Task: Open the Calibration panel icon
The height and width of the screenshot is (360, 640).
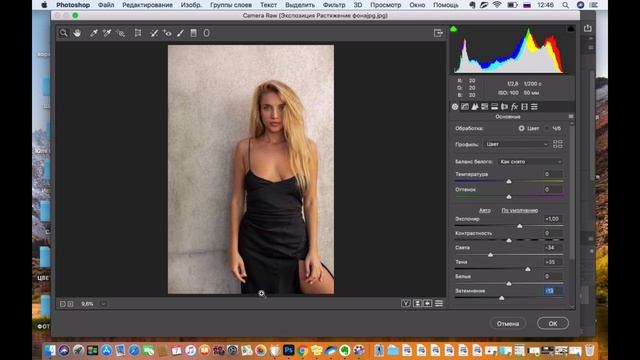Action: click(524, 107)
